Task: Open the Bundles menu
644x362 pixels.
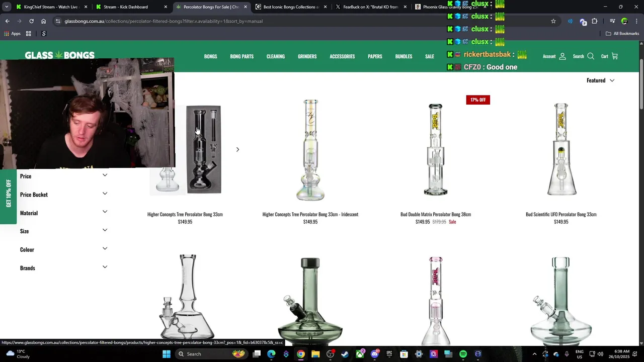Action: pos(404,56)
